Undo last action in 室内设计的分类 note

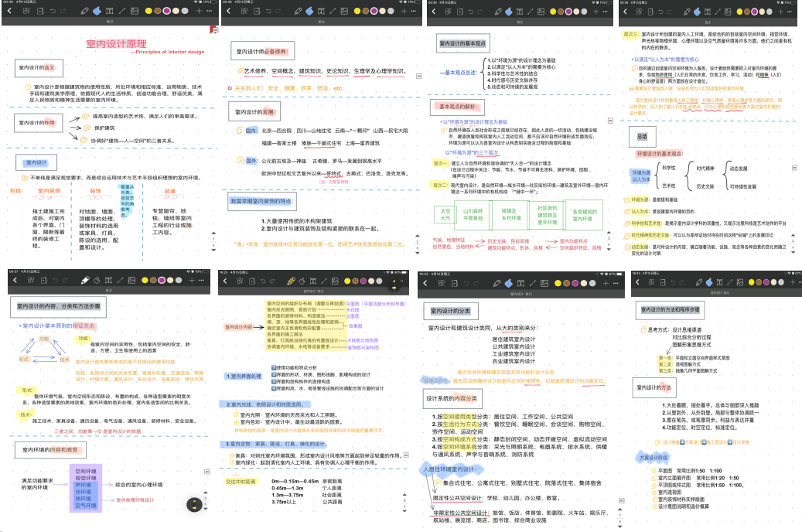coord(466,280)
